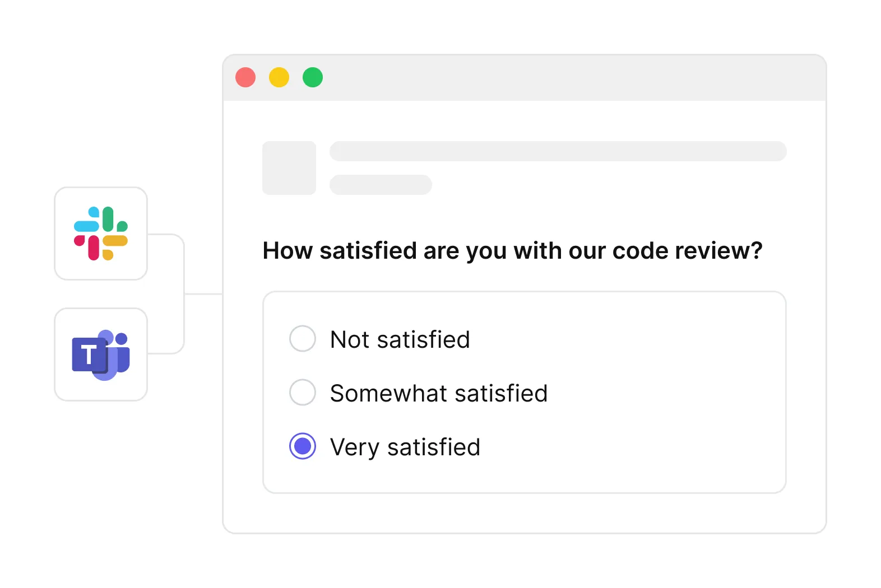Click empty space inside the answer options box
This screenshot has width=881, height=588.
coord(661,392)
